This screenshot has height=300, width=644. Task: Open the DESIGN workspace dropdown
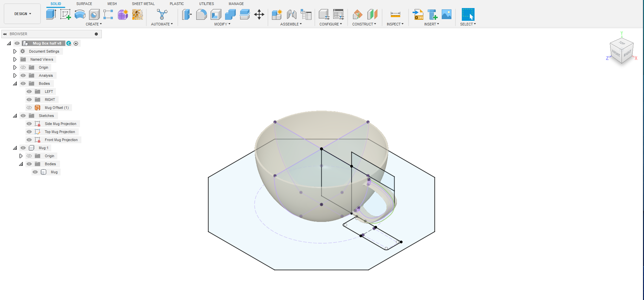[x=22, y=14]
